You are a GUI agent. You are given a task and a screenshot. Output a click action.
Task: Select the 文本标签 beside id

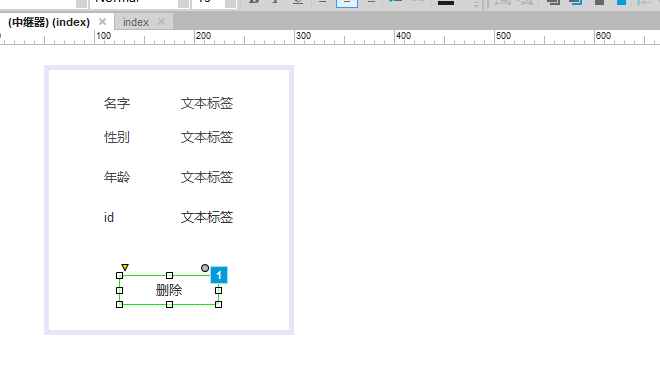(207, 217)
